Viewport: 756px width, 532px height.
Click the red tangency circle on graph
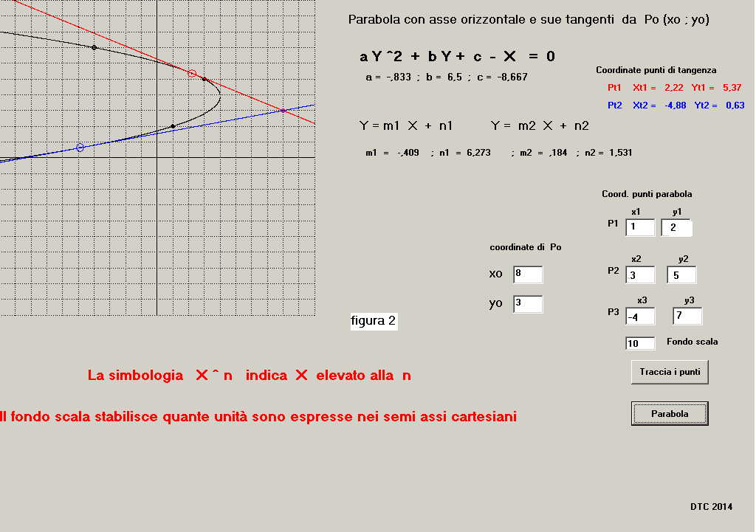(x=192, y=73)
